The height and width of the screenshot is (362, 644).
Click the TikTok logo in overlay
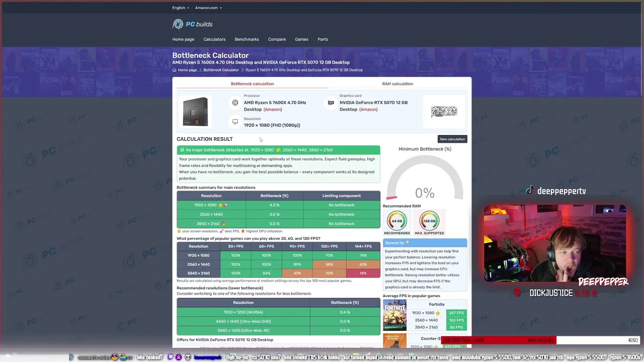point(530,191)
